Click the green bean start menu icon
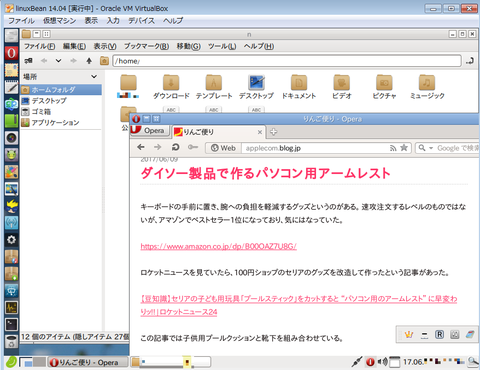The height and width of the screenshot is (370, 480). point(11,362)
